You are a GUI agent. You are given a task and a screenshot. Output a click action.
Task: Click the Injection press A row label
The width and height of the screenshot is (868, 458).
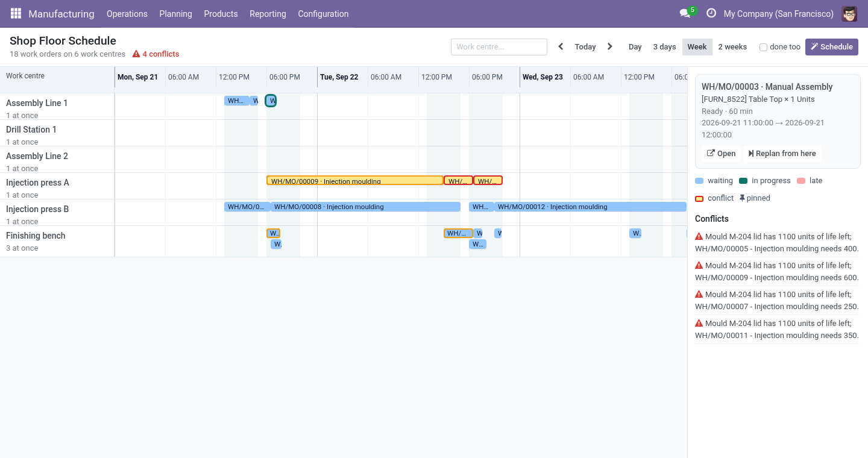37,183
